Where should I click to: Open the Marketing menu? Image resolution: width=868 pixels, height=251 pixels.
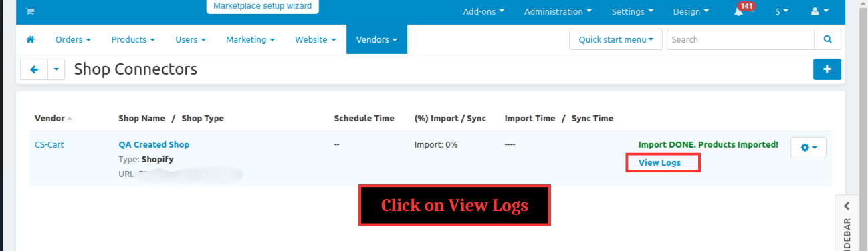(250, 39)
